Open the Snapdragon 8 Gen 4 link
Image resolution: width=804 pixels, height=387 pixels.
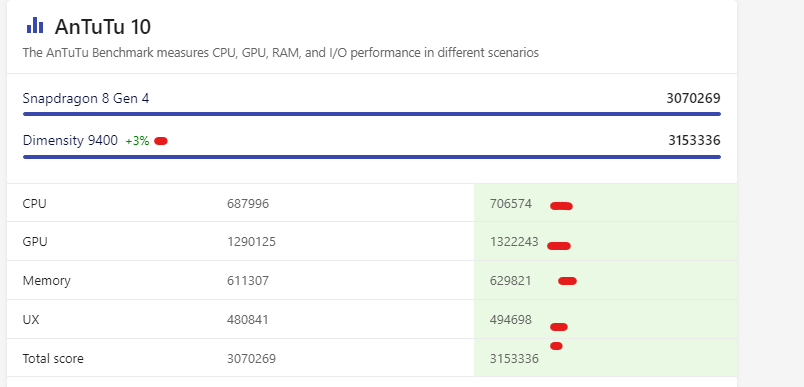(x=86, y=98)
